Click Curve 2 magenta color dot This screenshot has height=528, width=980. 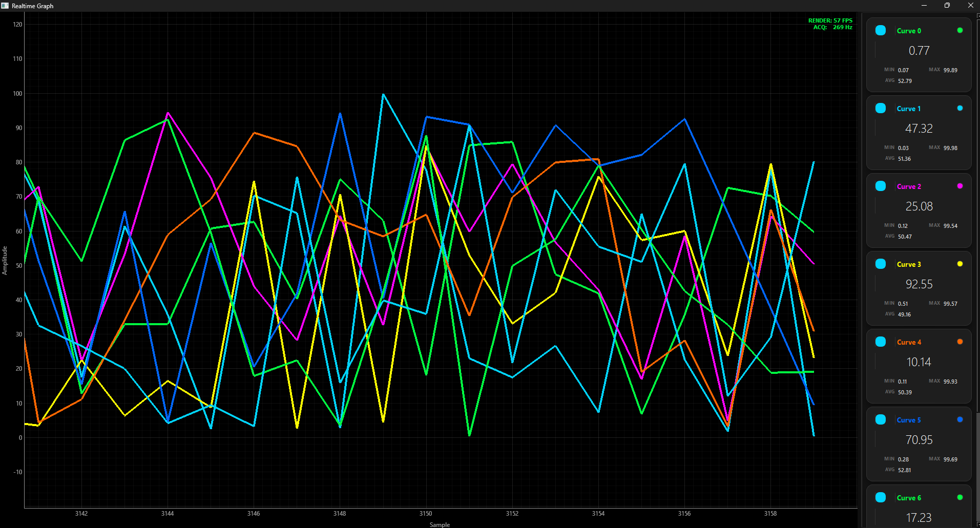click(x=960, y=186)
